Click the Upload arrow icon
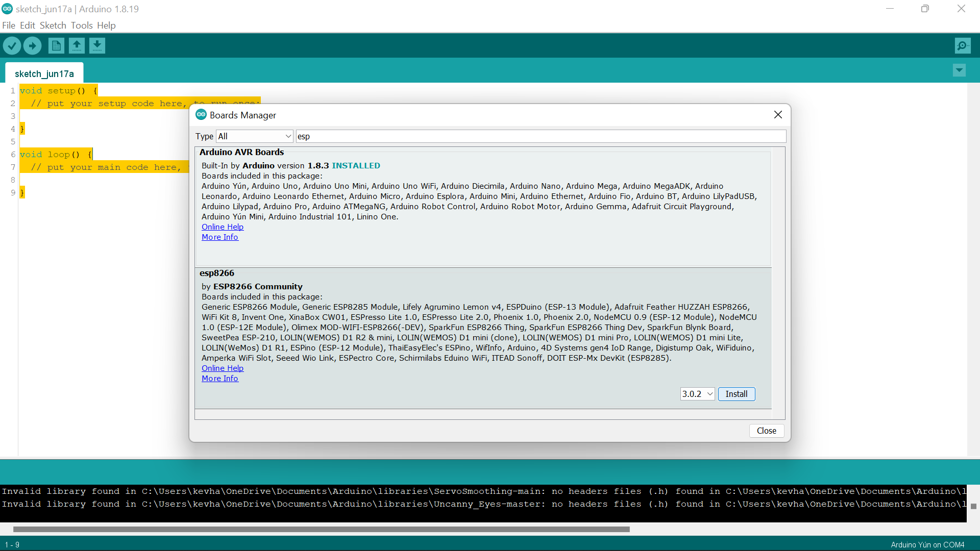The height and width of the screenshot is (551, 980). 32,46
